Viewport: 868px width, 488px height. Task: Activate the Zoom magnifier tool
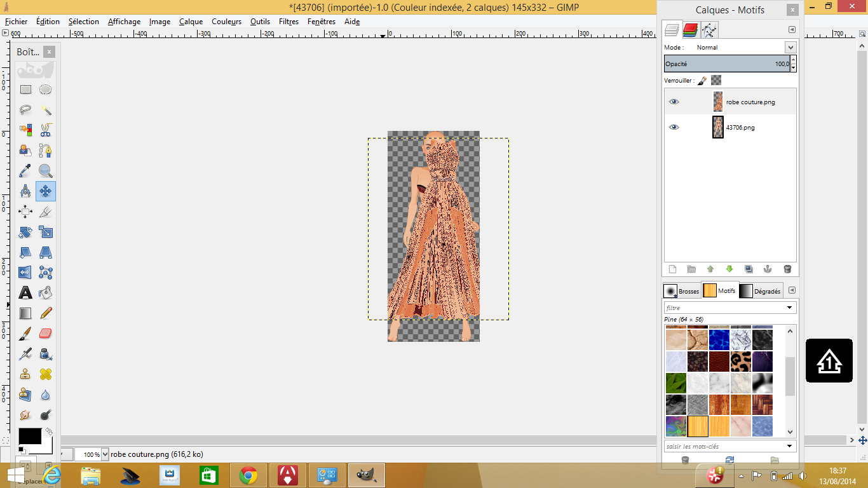click(x=45, y=171)
